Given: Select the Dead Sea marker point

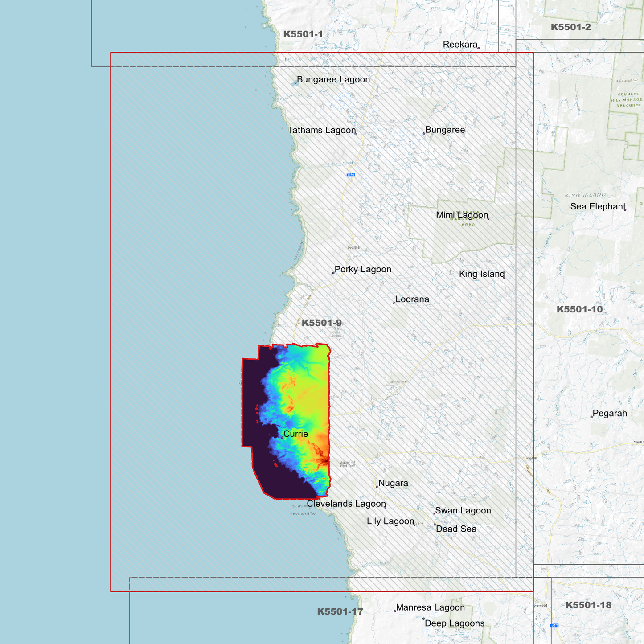Looking at the screenshot, I should [435, 525].
